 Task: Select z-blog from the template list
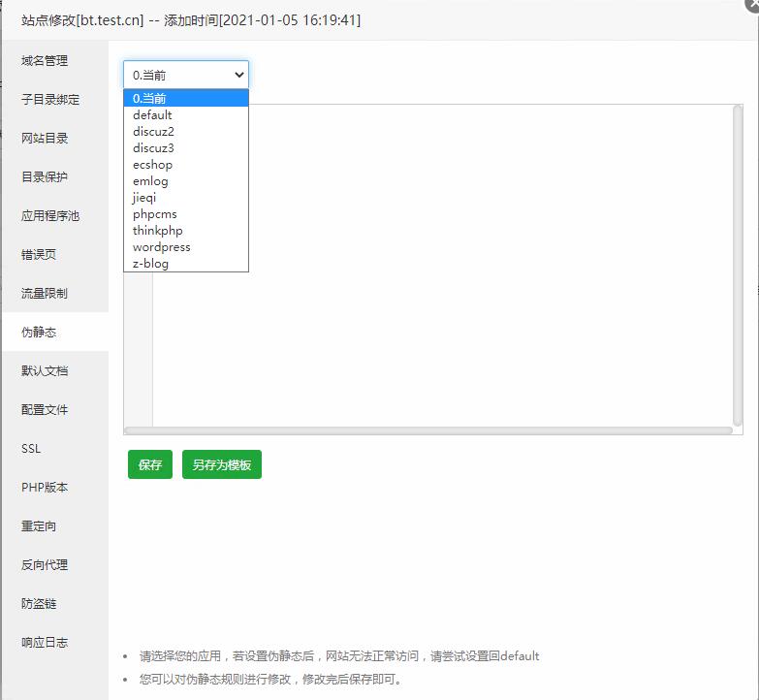pos(186,263)
